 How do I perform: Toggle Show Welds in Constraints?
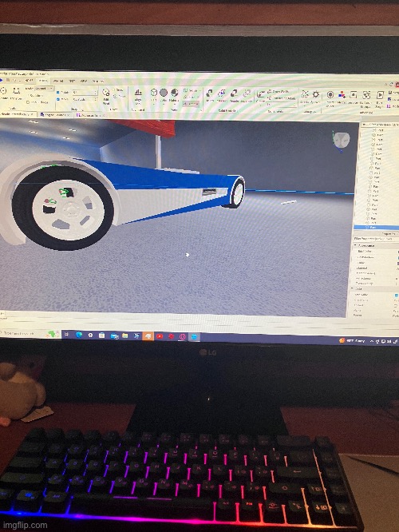click(279, 92)
